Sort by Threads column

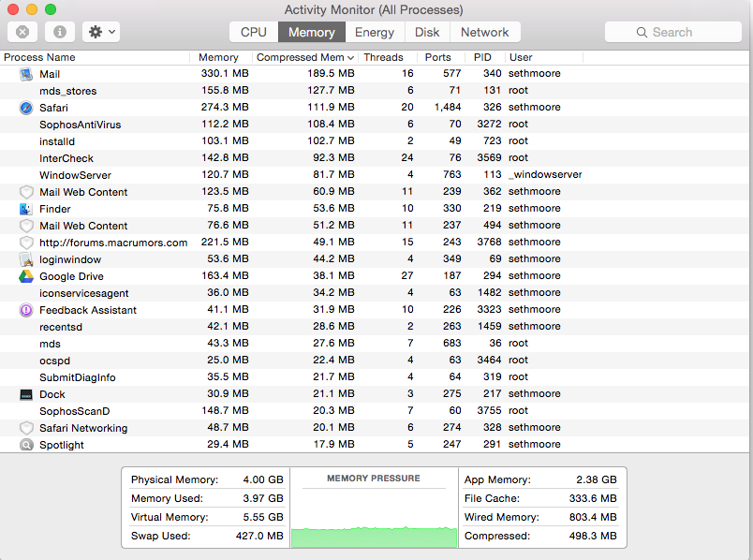(388, 57)
